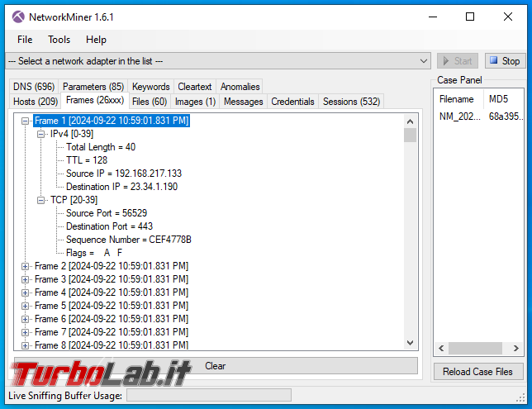
Task: Expand the Frame 7 node
Action: pos(25,333)
